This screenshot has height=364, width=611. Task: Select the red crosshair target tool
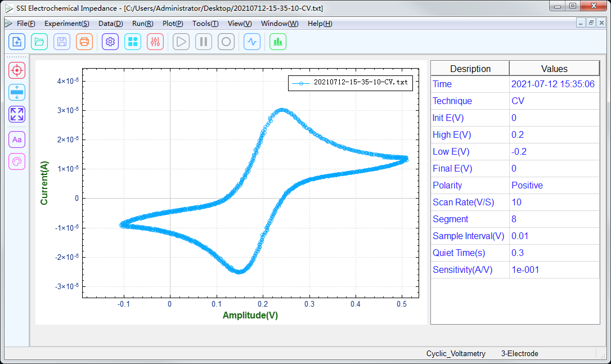17,70
